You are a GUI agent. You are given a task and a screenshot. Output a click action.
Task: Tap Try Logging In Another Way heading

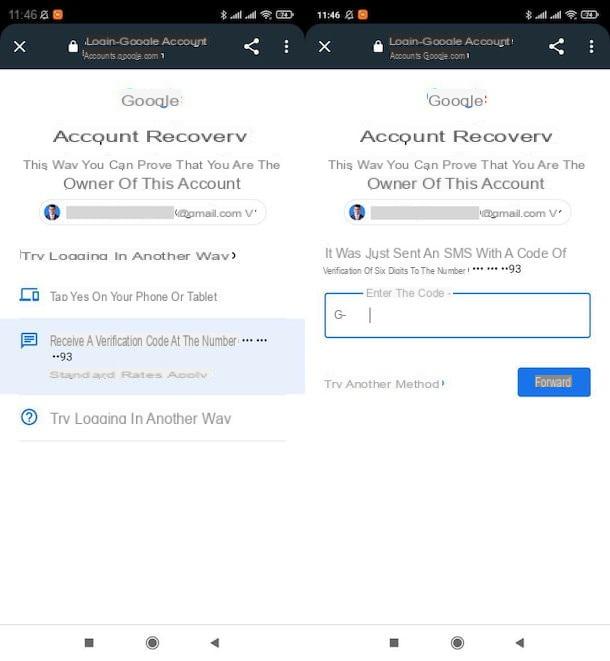click(x=128, y=256)
